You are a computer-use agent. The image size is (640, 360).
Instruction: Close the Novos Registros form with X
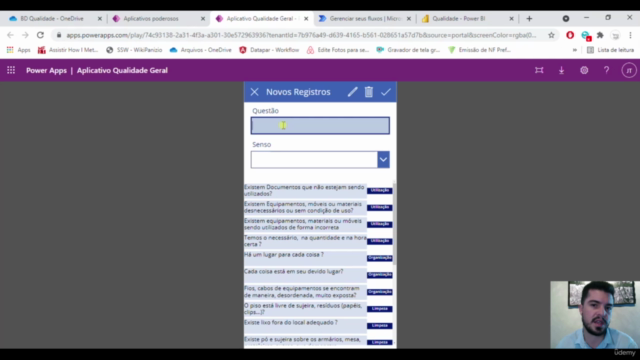click(254, 92)
